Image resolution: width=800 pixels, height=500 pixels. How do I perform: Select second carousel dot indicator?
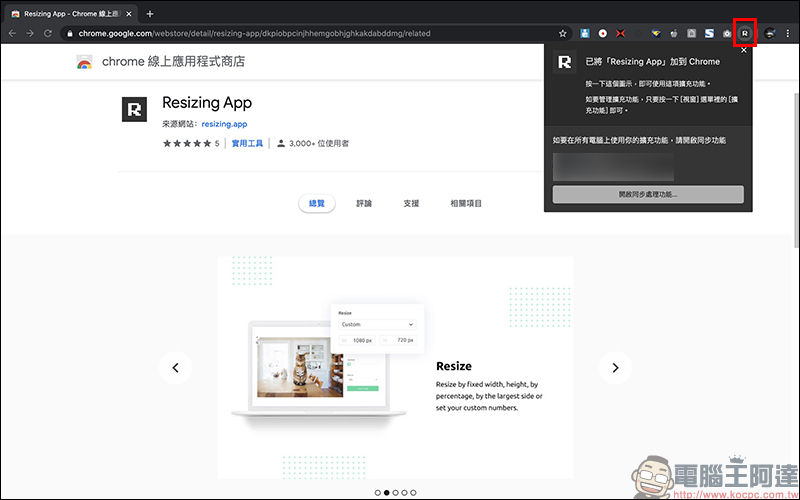coord(387,493)
